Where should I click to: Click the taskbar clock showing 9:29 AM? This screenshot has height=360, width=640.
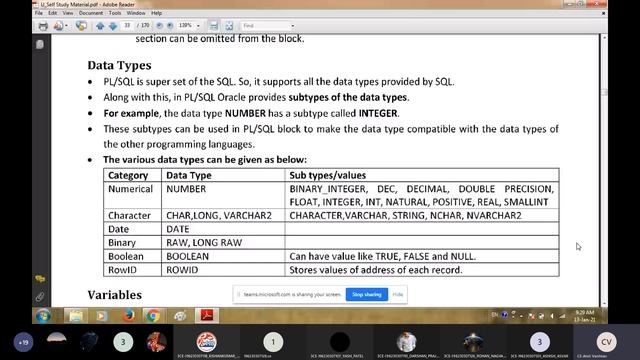click(x=584, y=316)
